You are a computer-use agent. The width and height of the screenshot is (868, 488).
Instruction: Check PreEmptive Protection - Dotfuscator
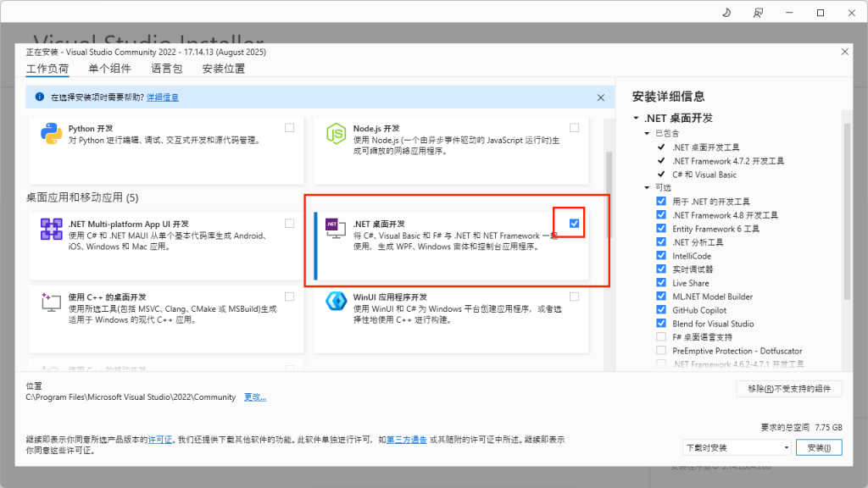click(x=660, y=350)
